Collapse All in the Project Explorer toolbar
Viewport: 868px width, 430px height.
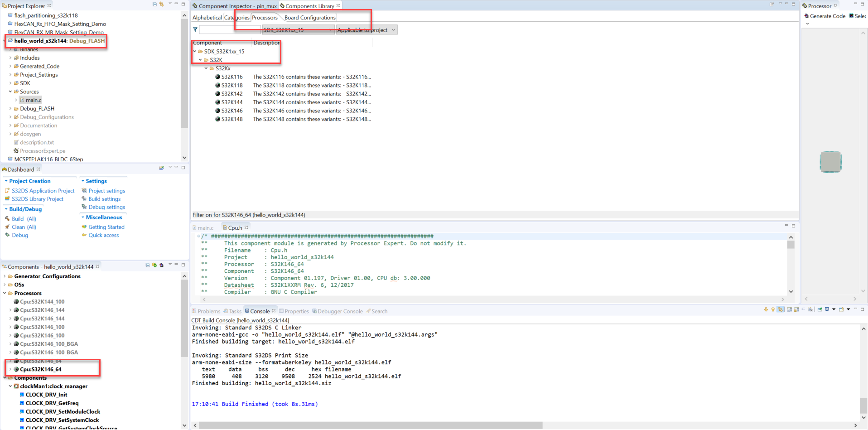coord(154,4)
